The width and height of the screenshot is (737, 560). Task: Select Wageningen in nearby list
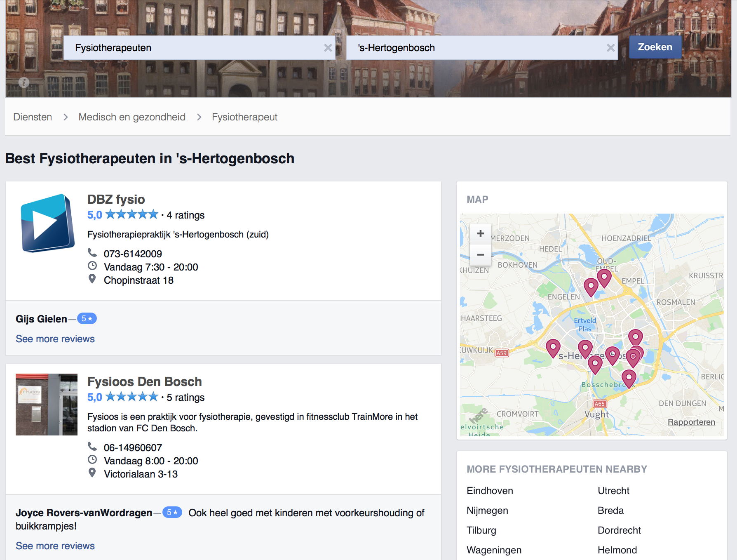tap(494, 550)
